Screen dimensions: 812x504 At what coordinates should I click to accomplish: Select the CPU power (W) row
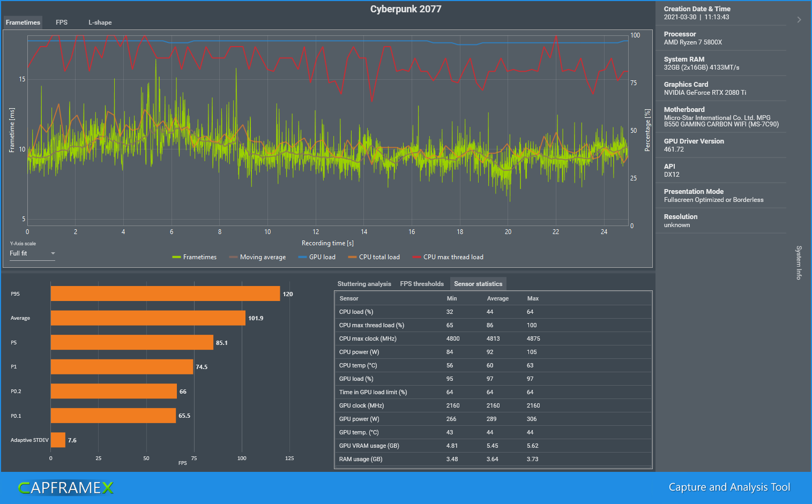(x=493, y=352)
